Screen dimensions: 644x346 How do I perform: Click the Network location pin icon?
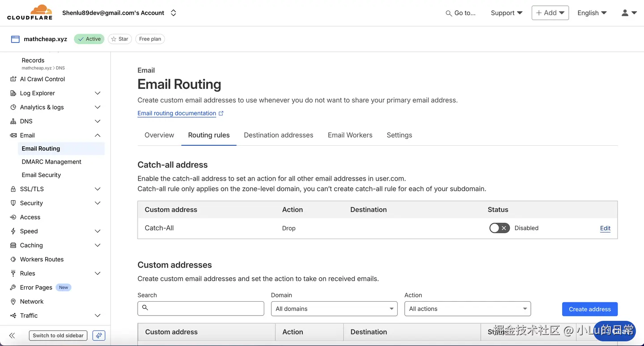13,302
